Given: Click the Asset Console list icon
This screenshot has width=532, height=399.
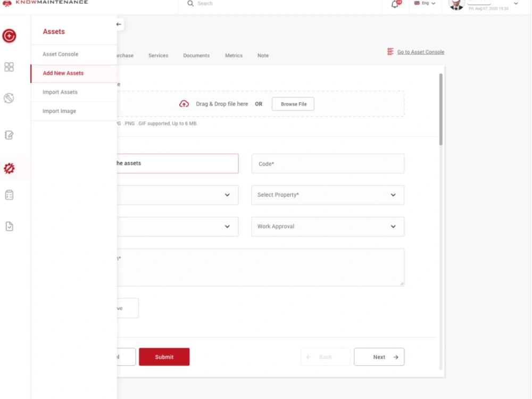Looking at the screenshot, I should (x=390, y=52).
